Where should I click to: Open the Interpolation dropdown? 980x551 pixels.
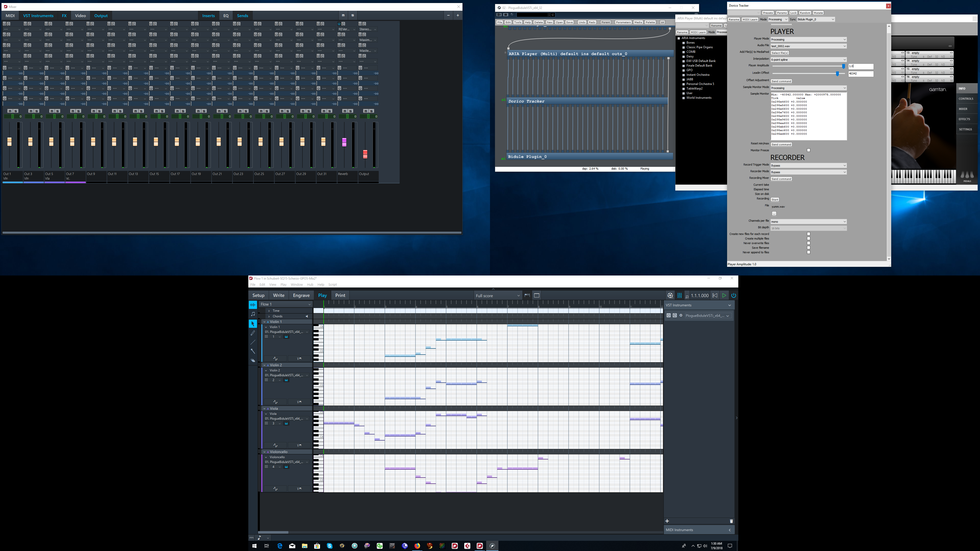pos(808,60)
